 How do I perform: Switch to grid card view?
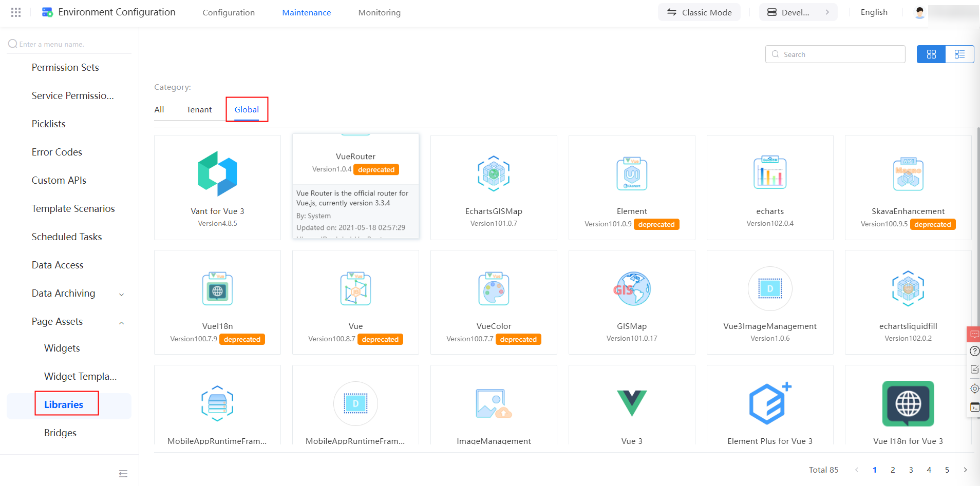(x=931, y=54)
